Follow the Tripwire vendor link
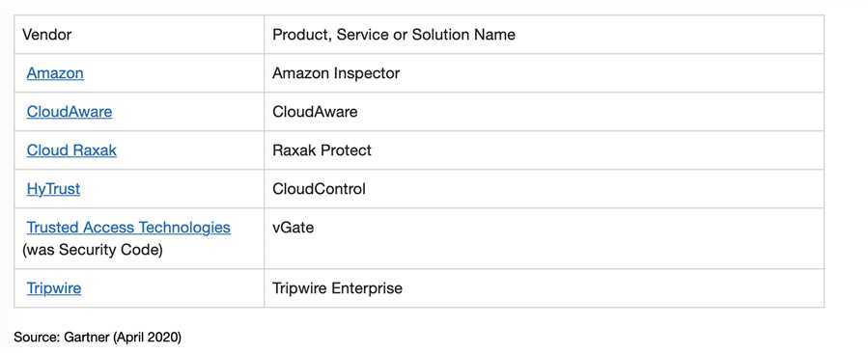Screen dimensions: 868x353 [x=54, y=288]
